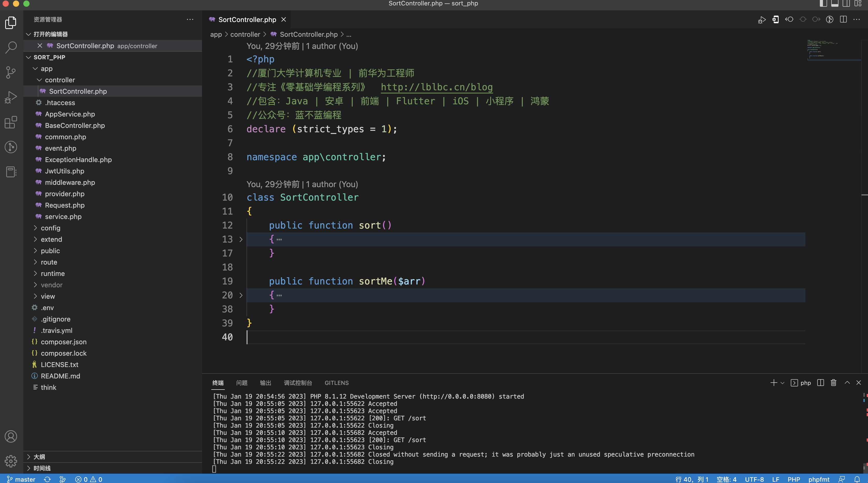The width and height of the screenshot is (868, 483).
Task: Toggle the 大纲 outline panel
Action: [x=39, y=456]
